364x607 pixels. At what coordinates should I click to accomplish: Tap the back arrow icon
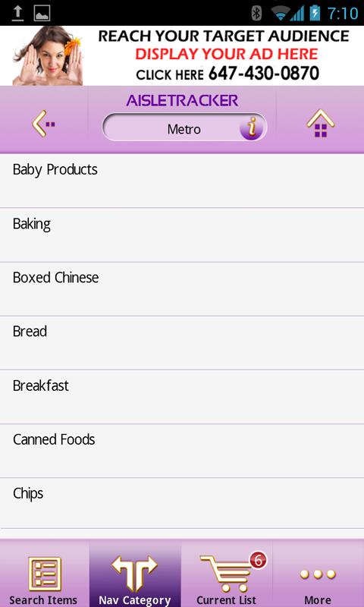43,124
